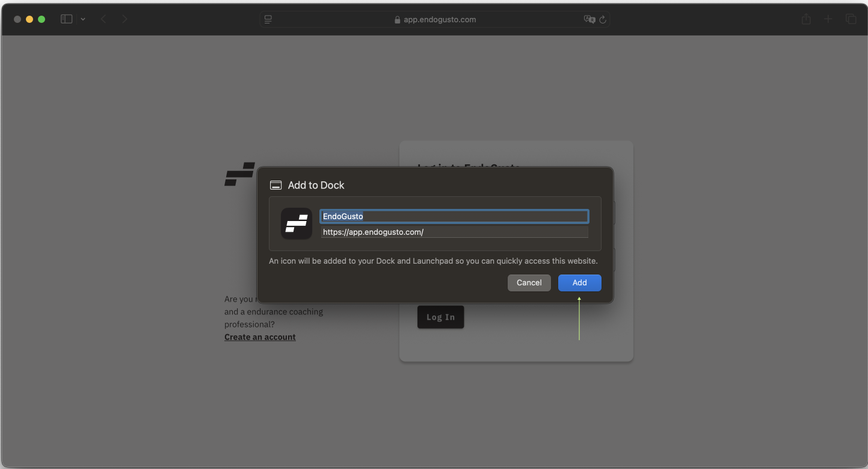Viewport: 868px width, 469px height.
Task: Open the sidebar options chevron dropdown
Action: pyautogui.click(x=83, y=19)
